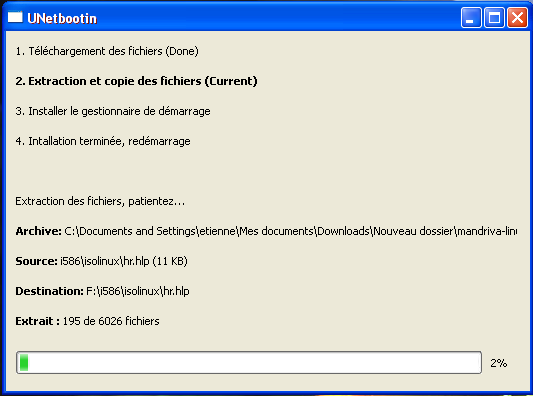Click the destination path F:\i586\isolinux\hr.hlp
Image resolution: width=533 pixels, height=396 pixels.
point(138,291)
